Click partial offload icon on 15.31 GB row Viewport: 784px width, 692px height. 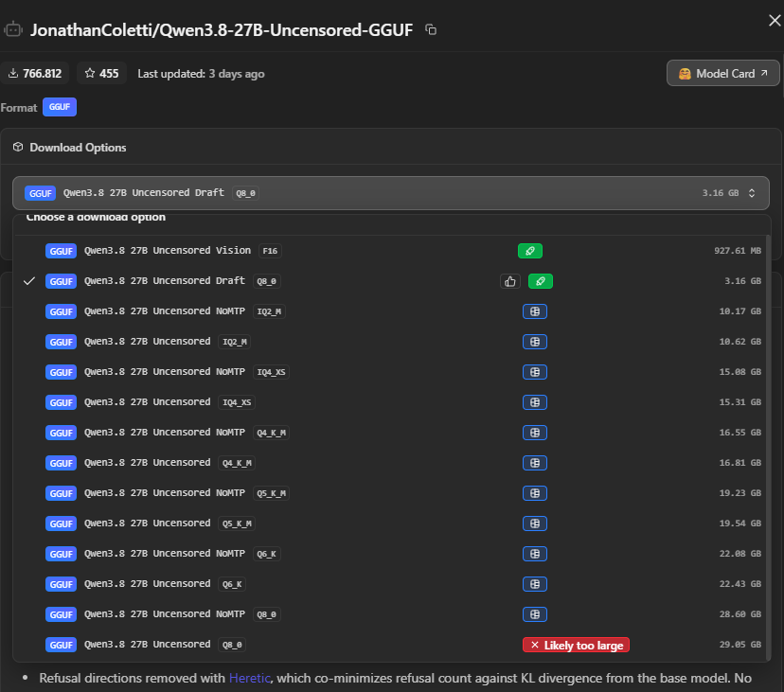click(534, 402)
